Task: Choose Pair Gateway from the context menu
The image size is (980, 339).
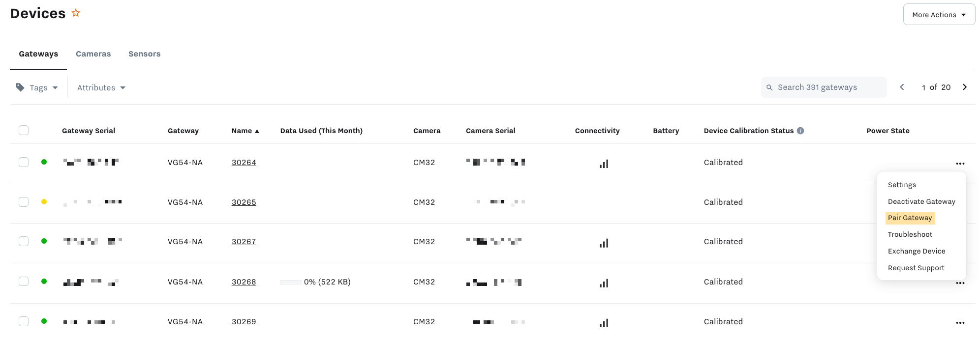Action: click(910, 218)
